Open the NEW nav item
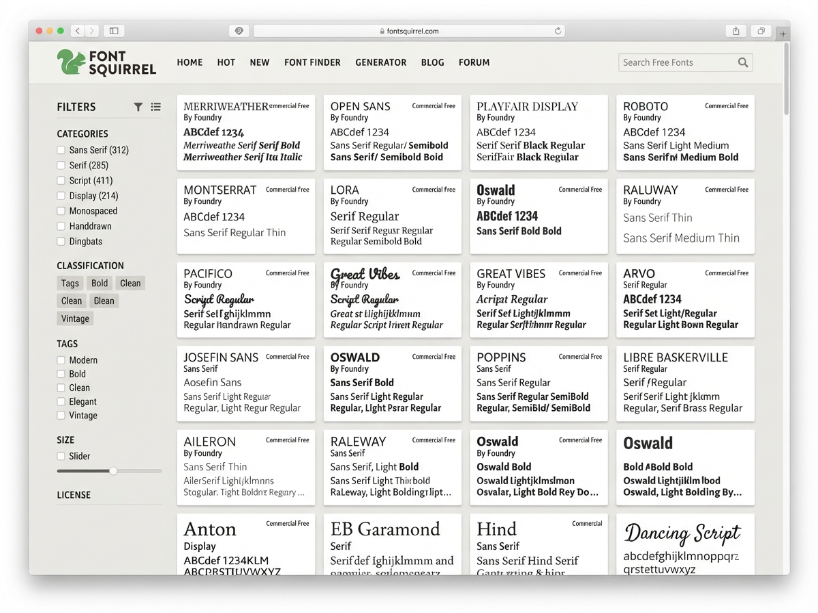 259,63
